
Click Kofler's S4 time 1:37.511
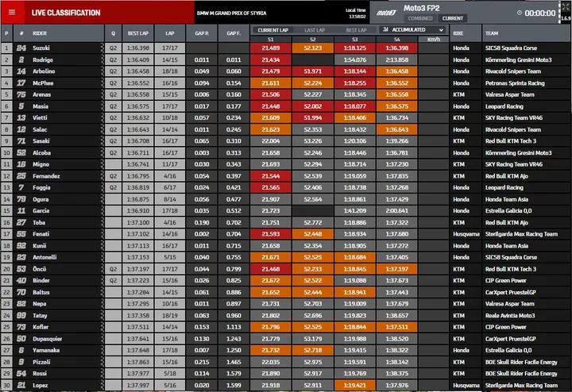pyautogui.click(x=397, y=327)
